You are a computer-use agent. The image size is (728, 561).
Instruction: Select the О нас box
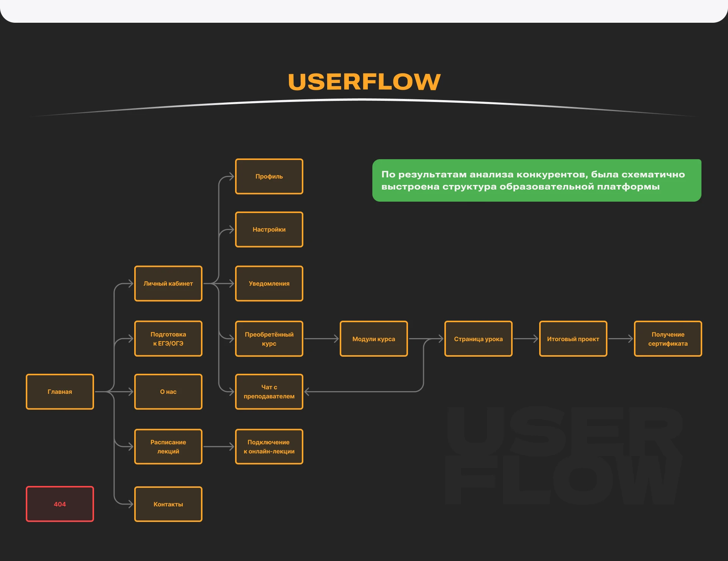point(168,392)
